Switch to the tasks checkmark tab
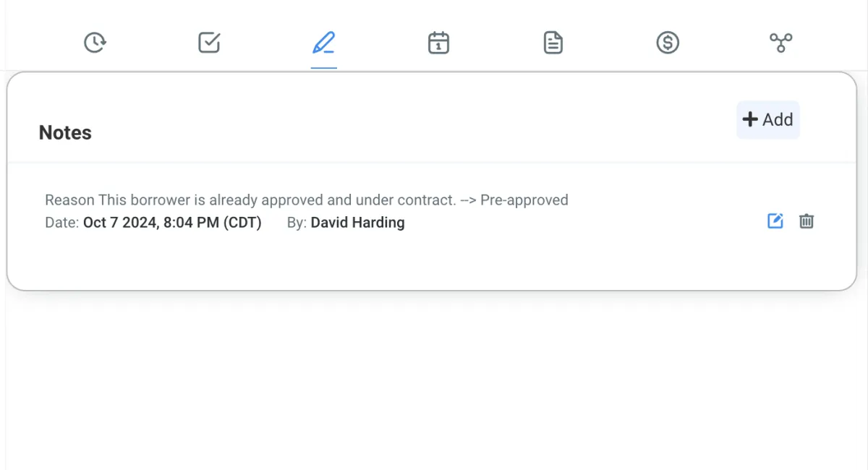Screen dimensions: 868x470 pos(209,43)
